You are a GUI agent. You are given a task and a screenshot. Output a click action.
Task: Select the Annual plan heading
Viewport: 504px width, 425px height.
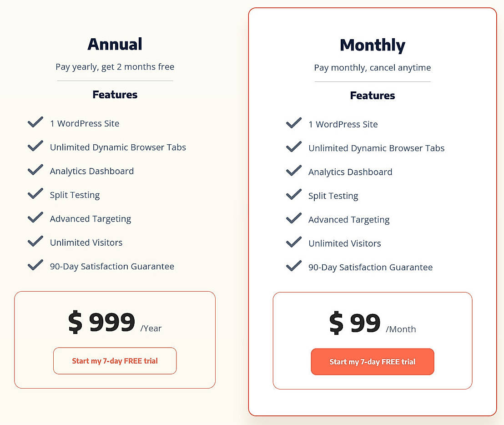click(115, 44)
